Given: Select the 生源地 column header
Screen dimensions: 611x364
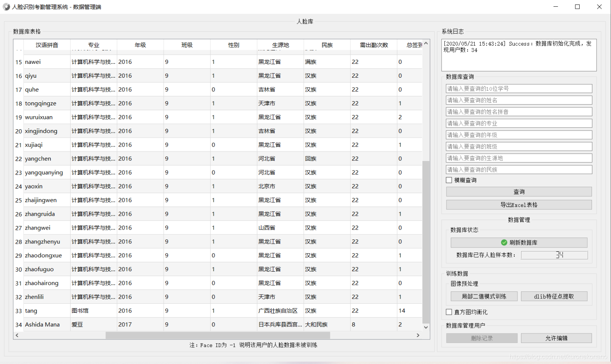Looking at the screenshot, I should tap(280, 45).
